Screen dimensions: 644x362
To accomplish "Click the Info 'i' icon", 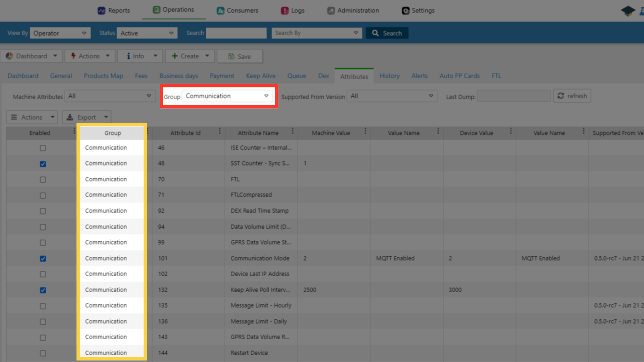I will click(x=128, y=56).
